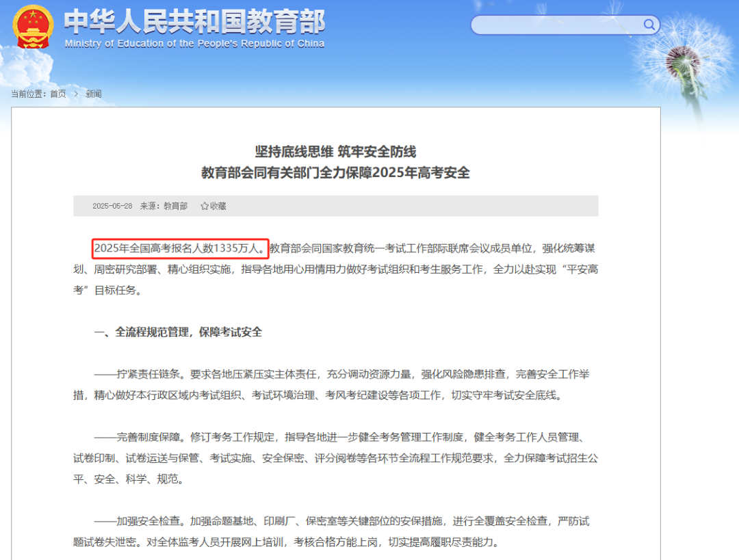Click the 收藏 star icon
The height and width of the screenshot is (560, 739).
tap(205, 206)
